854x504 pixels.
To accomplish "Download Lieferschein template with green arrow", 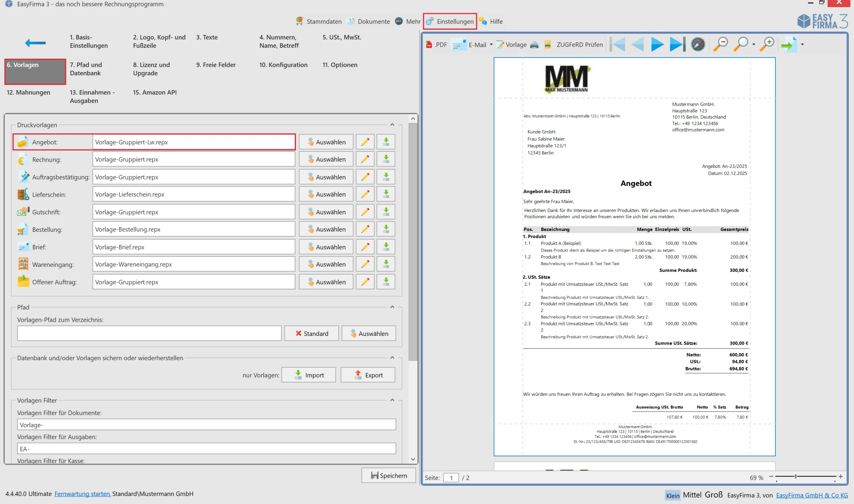I will [386, 194].
